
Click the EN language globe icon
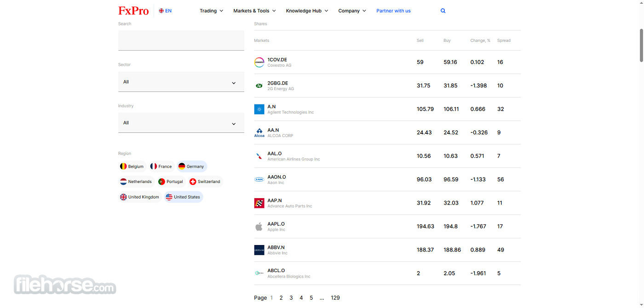tap(161, 11)
